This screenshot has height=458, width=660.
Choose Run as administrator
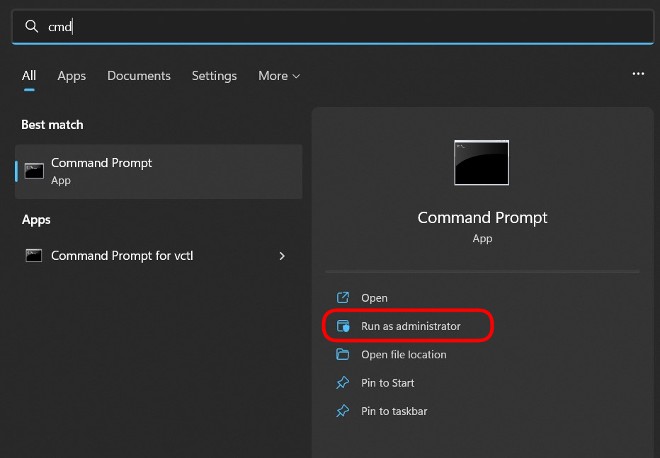click(x=410, y=326)
